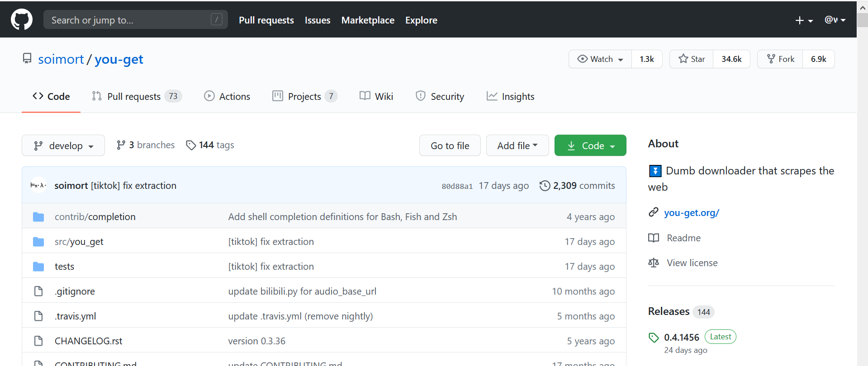The height and width of the screenshot is (366, 868).
Task: Switch to repository Pull requests tab
Action: 137,96
